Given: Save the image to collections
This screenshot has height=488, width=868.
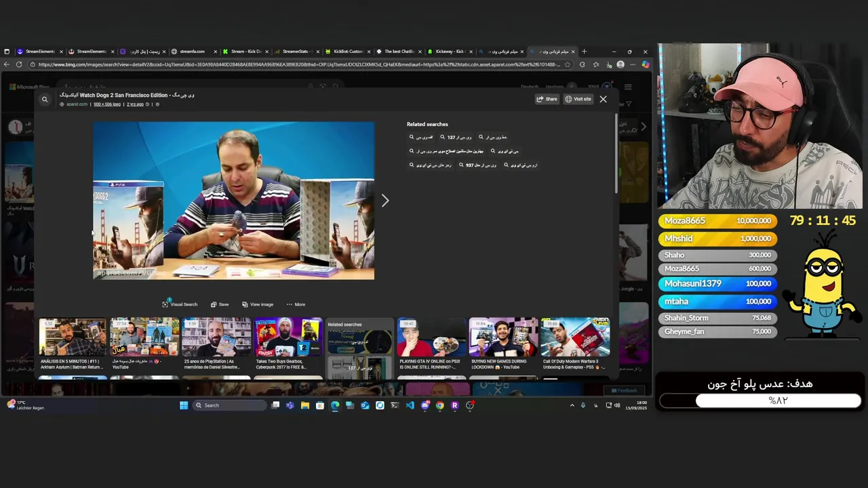Looking at the screenshot, I should [x=220, y=304].
